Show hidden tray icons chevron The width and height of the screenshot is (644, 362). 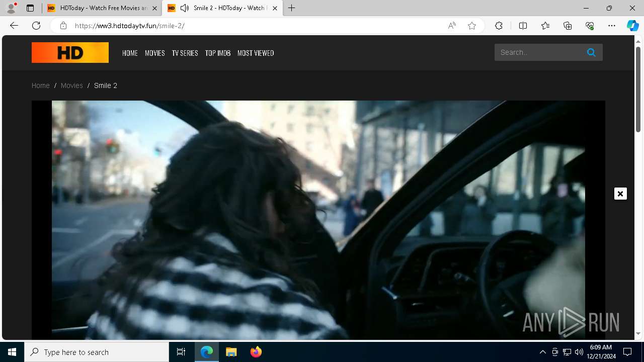tap(543, 352)
